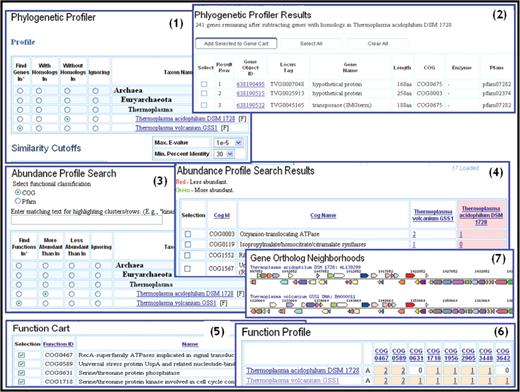The image size is (520, 392).
Task: Sort Function Cart by the Name column
Action: coord(190,344)
